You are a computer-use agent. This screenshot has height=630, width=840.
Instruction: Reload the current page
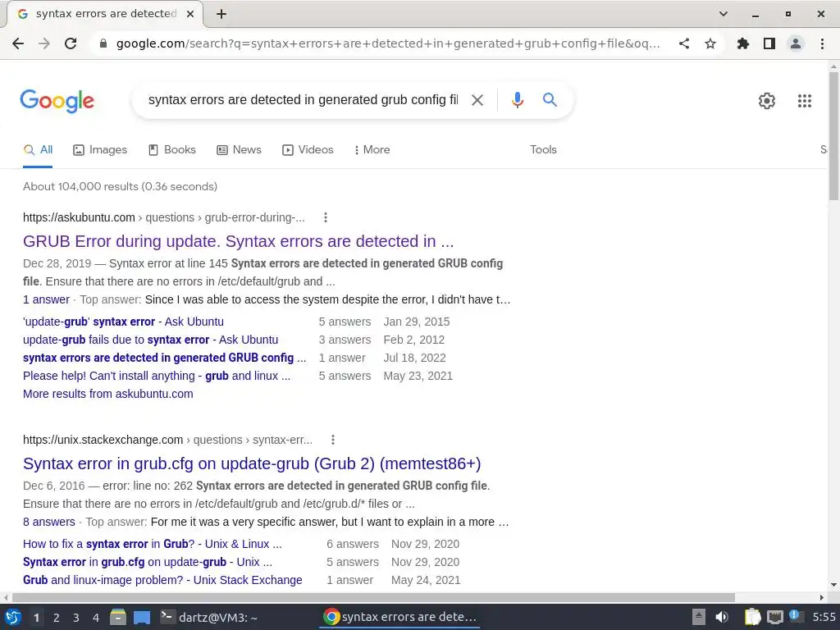(x=71, y=43)
